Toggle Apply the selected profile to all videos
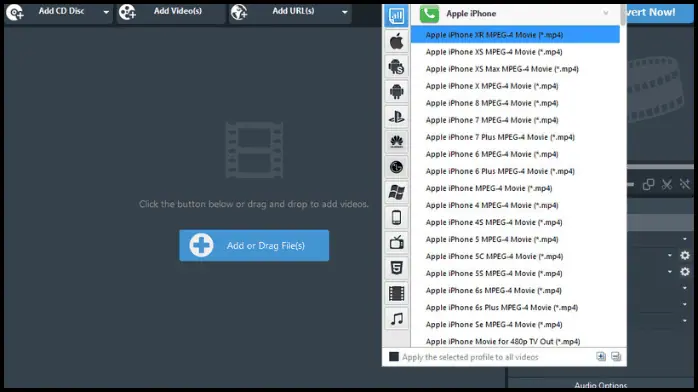The image size is (698, 392). click(394, 357)
